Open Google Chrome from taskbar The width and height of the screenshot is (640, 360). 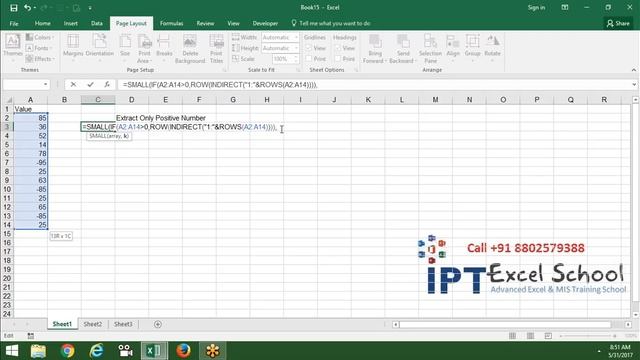[67, 351]
